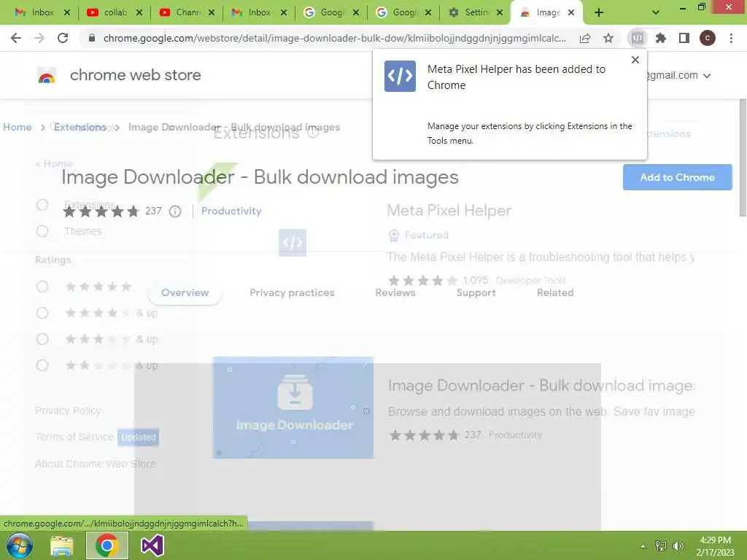This screenshot has height=560, width=747.
Task: Expand the gmail.com account dropdown
Action: coord(706,76)
